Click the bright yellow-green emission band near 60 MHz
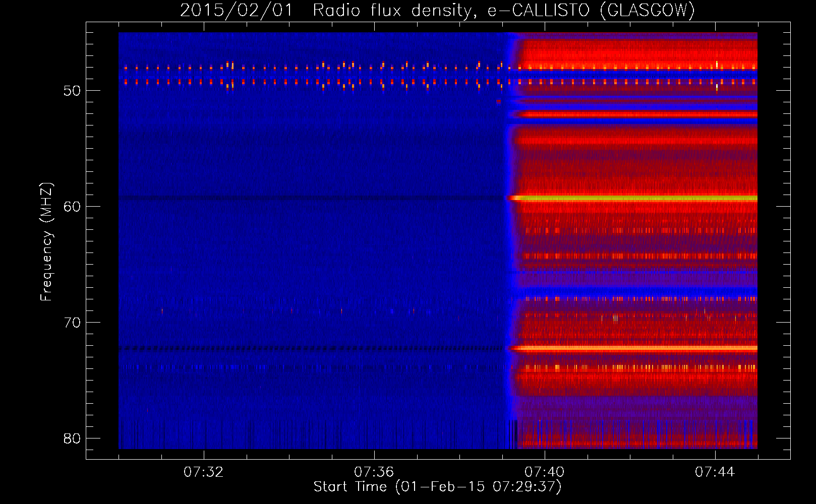This screenshot has width=816, height=504. [633, 199]
